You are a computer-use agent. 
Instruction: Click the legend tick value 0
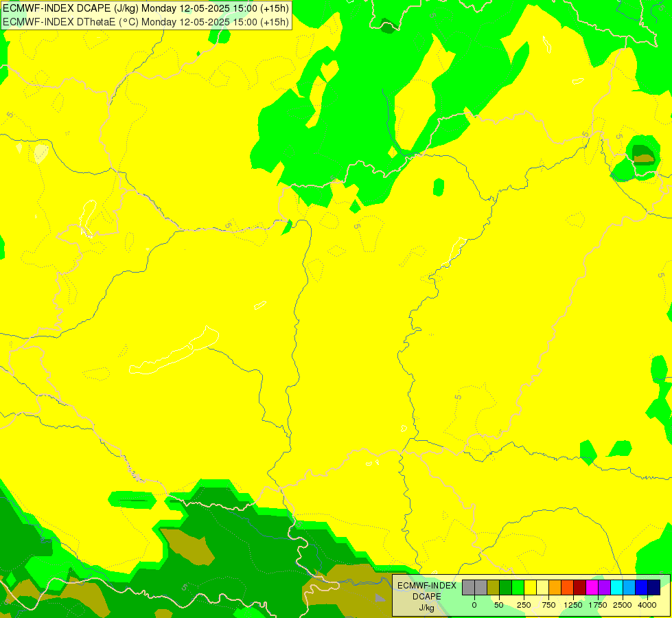tap(474, 605)
